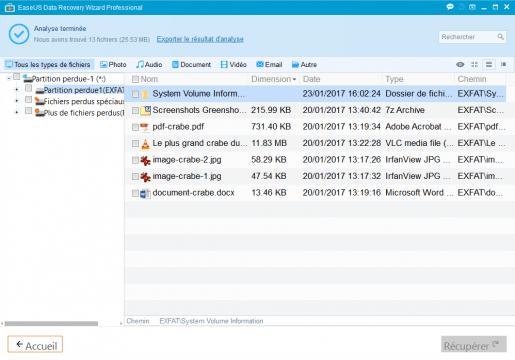Check the document-crabe.docx checkbox

(x=135, y=193)
